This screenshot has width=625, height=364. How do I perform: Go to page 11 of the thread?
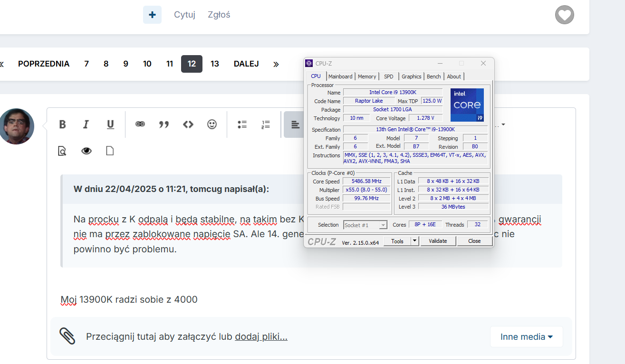[170, 64]
